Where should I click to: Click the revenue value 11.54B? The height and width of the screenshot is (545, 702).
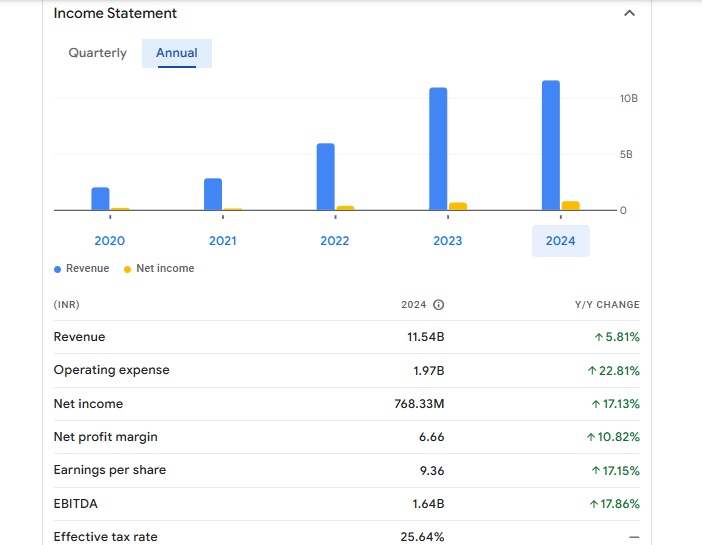click(x=425, y=337)
